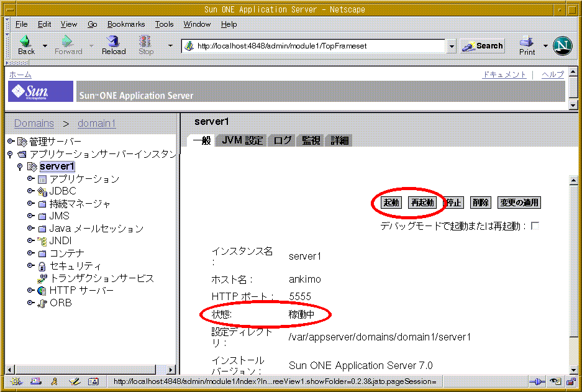
Task: Click the Forward navigation icon
Action: [x=67, y=41]
